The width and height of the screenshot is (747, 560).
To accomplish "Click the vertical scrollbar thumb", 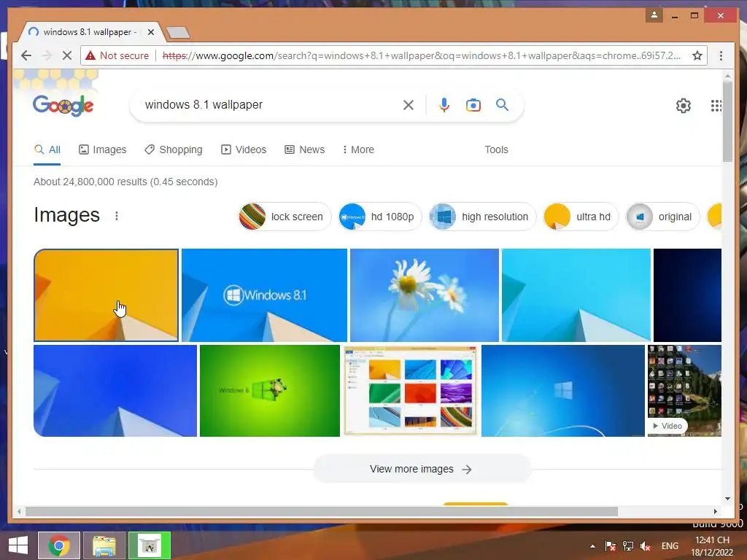I will (727, 122).
